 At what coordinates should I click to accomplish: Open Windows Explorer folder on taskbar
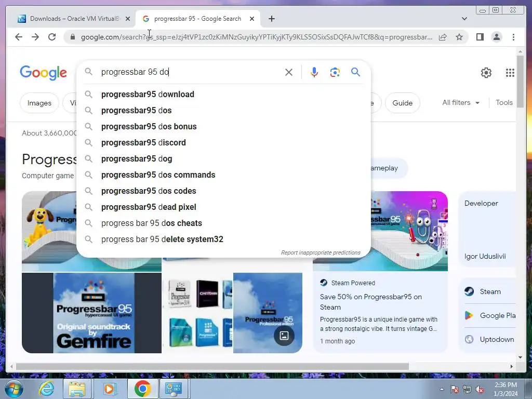(x=77, y=389)
